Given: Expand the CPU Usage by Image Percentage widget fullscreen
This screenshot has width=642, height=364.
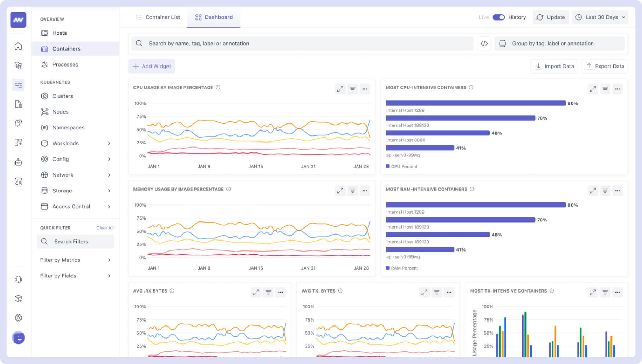Looking at the screenshot, I should coord(340,89).
